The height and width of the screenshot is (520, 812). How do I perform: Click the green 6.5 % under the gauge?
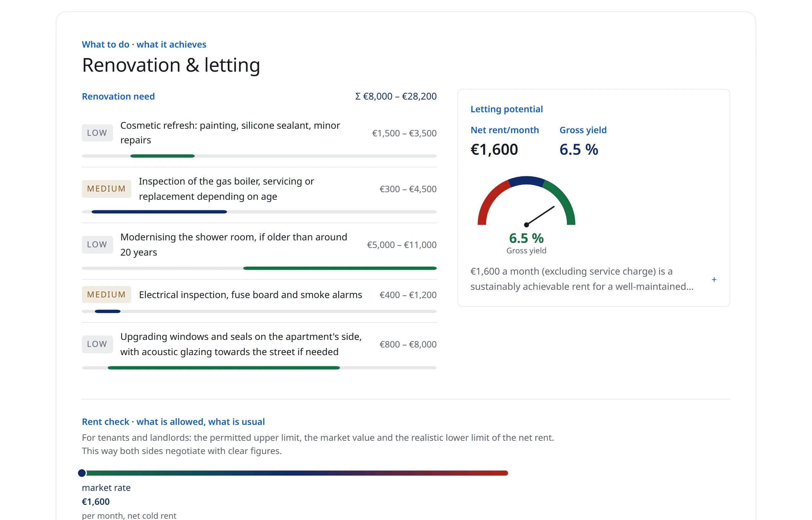click(526, 238)
